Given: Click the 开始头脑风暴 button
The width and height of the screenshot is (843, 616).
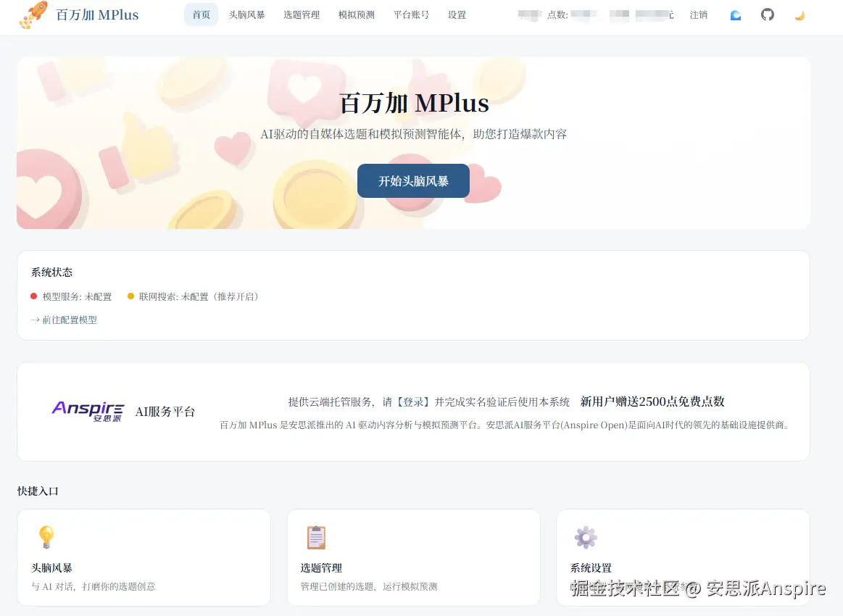Looking at the screenshot, I should pyautogui.click(x=413, y=180).
